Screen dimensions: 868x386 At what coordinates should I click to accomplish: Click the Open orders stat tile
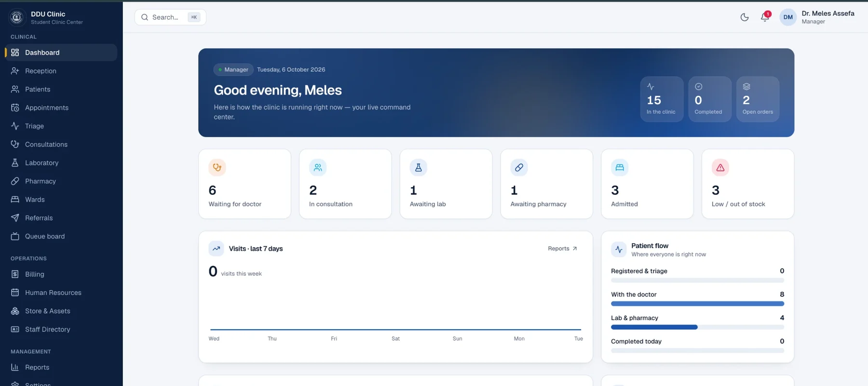coord(758,99)
